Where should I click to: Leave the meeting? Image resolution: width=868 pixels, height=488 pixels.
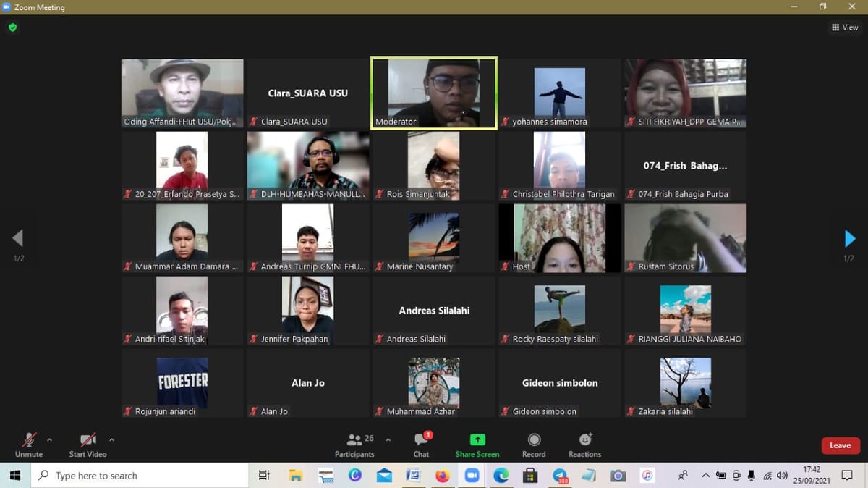[x=840, y=445]
